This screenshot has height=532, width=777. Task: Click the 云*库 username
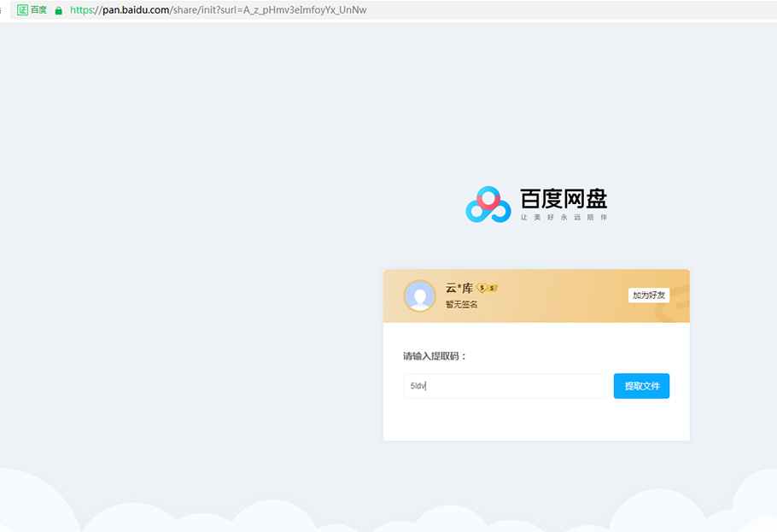459,288
